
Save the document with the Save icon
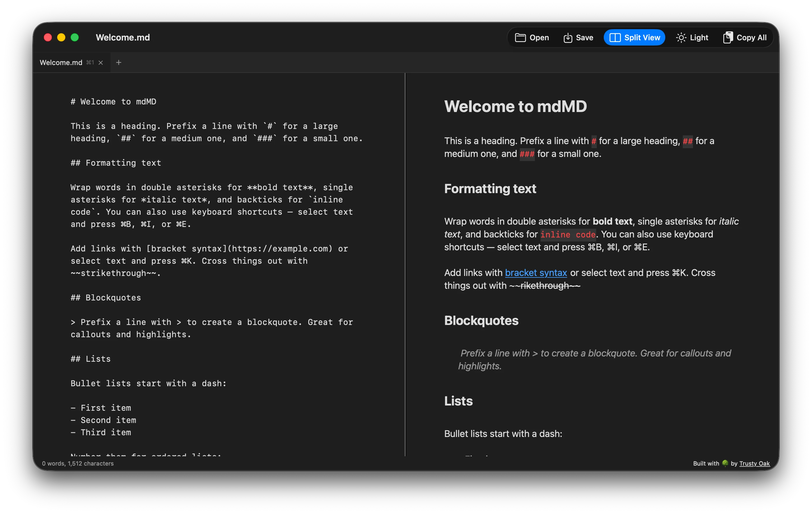568,37
